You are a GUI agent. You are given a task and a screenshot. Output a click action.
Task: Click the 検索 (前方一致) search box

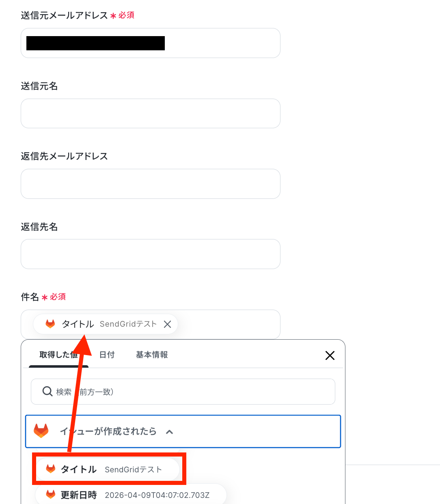pos(183,392)
